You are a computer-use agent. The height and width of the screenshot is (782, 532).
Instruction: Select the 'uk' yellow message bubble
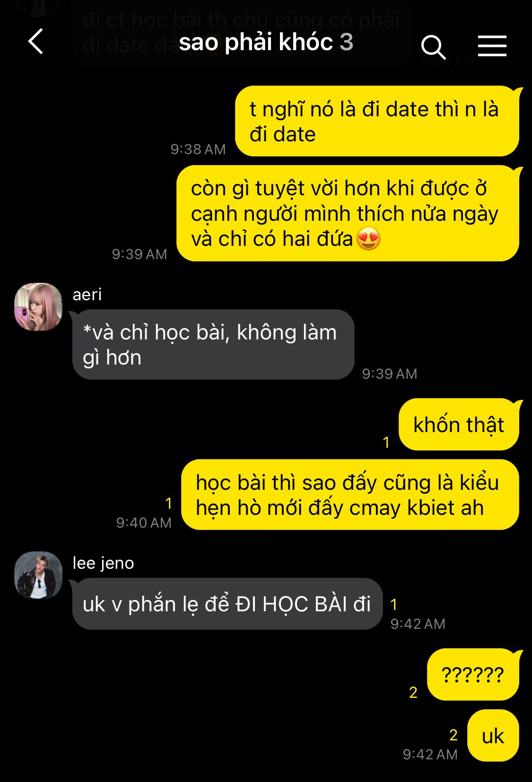coord(493,736)
